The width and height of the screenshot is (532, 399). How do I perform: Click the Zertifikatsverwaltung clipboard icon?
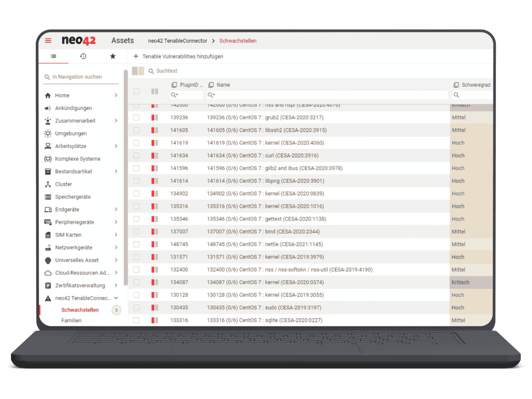coord(48,285)
